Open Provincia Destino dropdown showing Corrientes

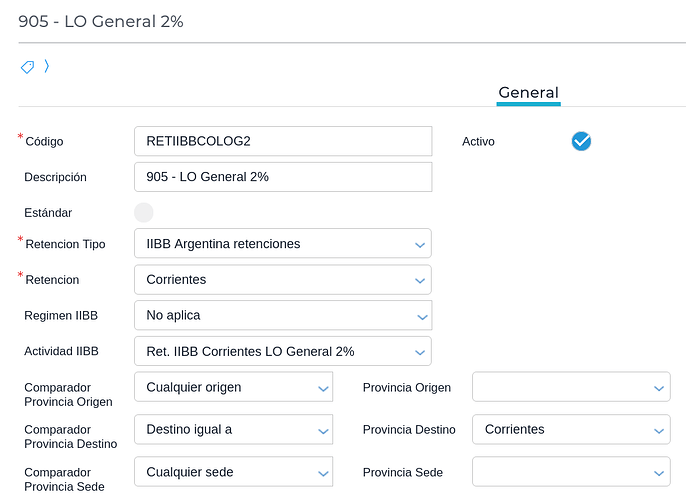pyautogui.click(x=570, y=430)
